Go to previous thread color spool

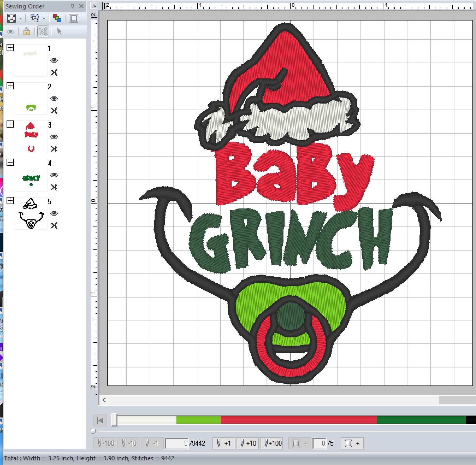coord(300,443)
